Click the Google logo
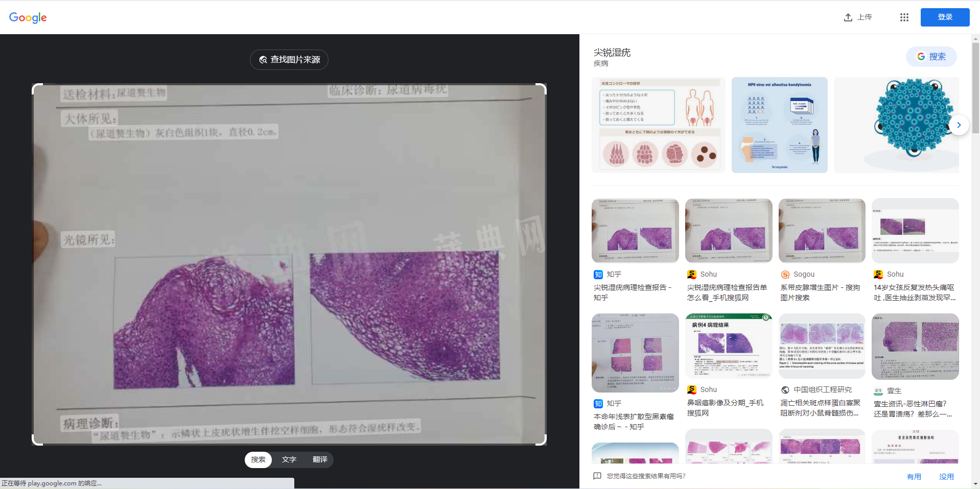This screenshot has height=489, width=980. pyautogui.click(x=28, y=17)
